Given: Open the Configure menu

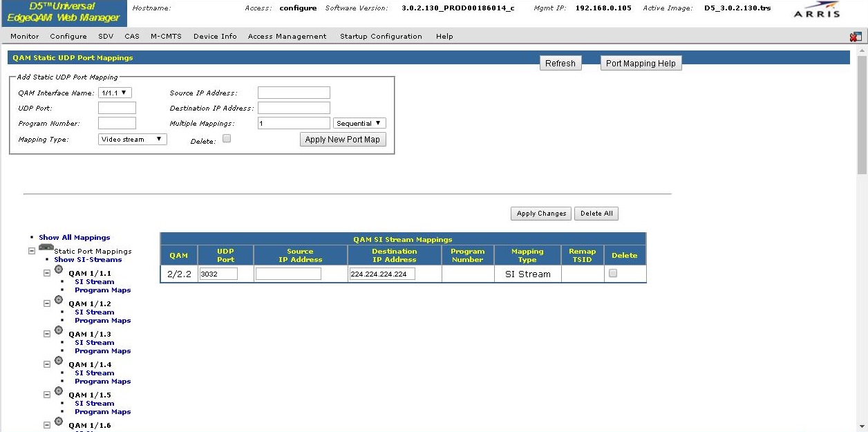Looking at the screenshot, I should [x=68, y=36].
